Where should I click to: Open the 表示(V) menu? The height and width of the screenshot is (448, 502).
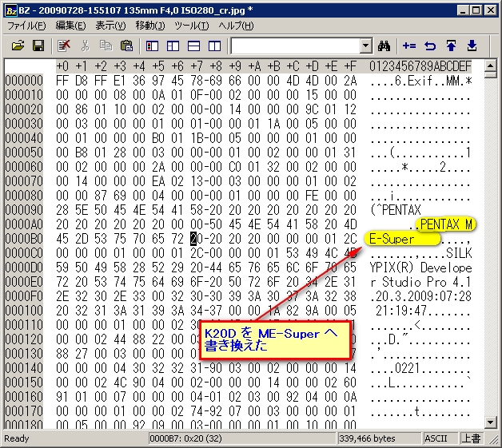[x=110, y=26]
